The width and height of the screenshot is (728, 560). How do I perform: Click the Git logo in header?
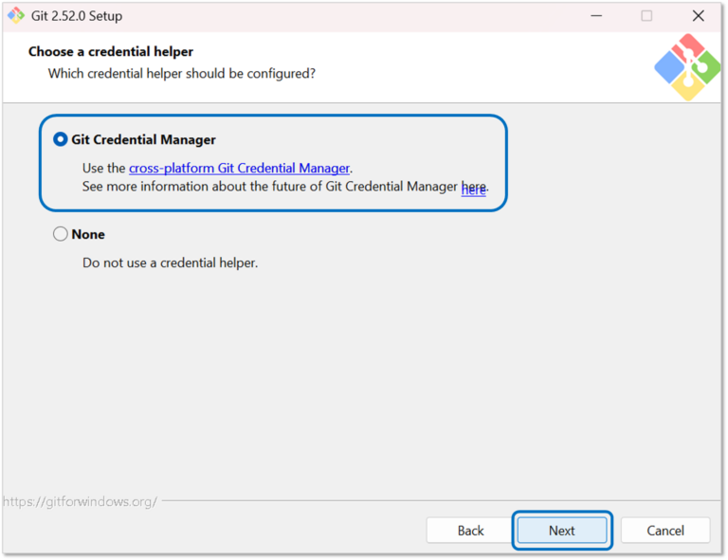pyautogui.click(x=687, y=67)
